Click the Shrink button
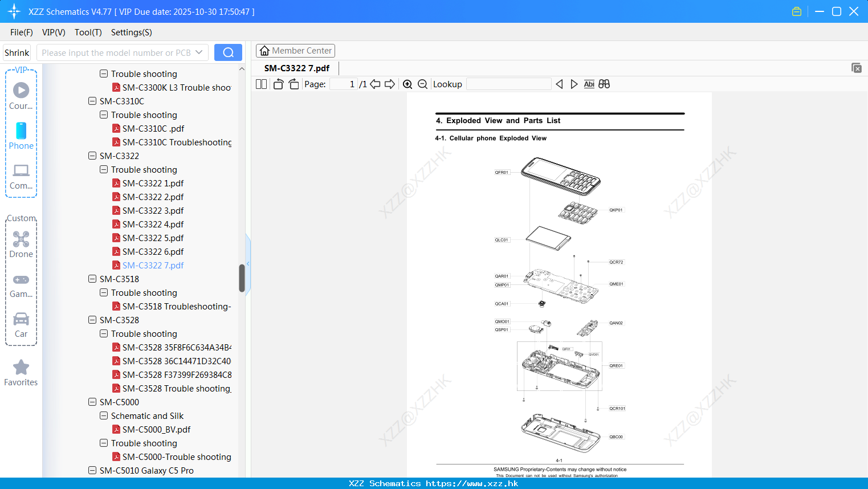 (x=17, y=52)
